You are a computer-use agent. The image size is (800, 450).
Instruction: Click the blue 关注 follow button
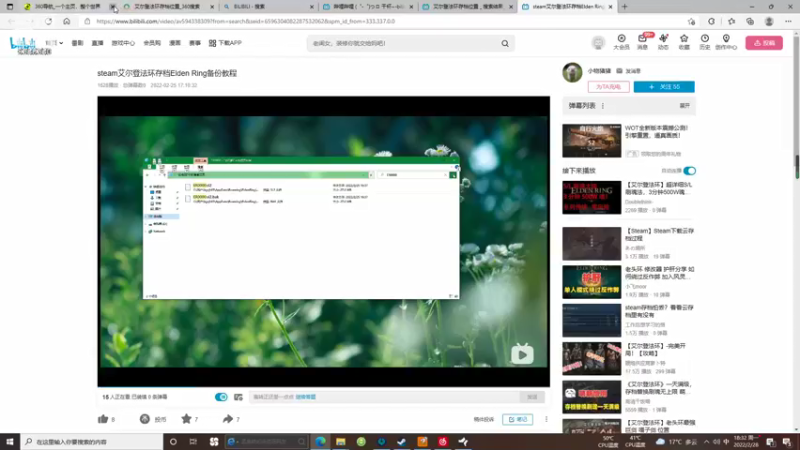tap(664, 87)
